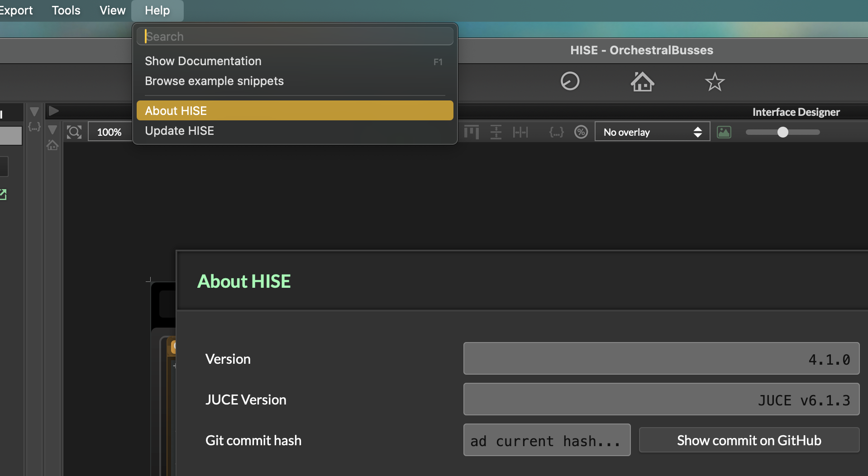Click the braces icon in designer toolbar
The image size is (868, 476).
pyautogui.click(x=556, y=132)
